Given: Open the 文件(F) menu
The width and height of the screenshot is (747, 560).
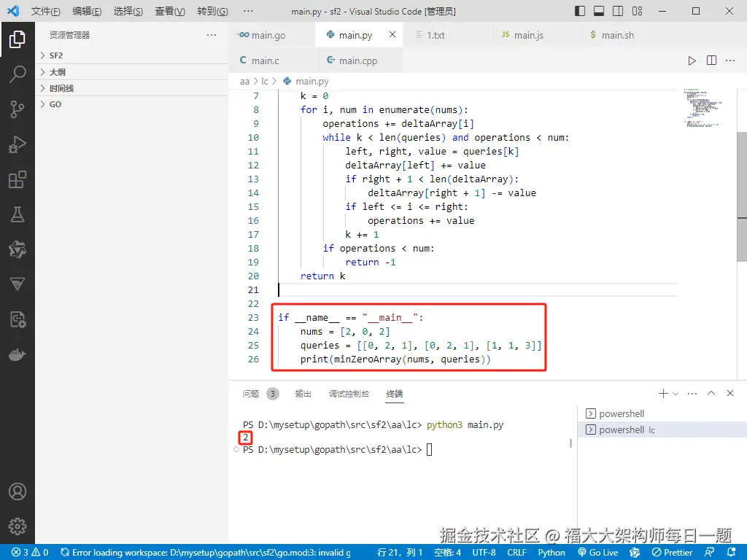Looking at the screenshot, I should (x=46, y=11).
